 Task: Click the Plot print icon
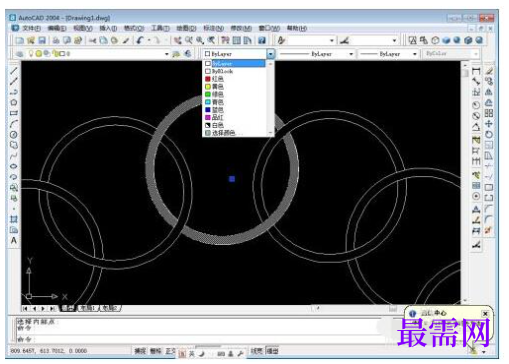click(56, 40)
